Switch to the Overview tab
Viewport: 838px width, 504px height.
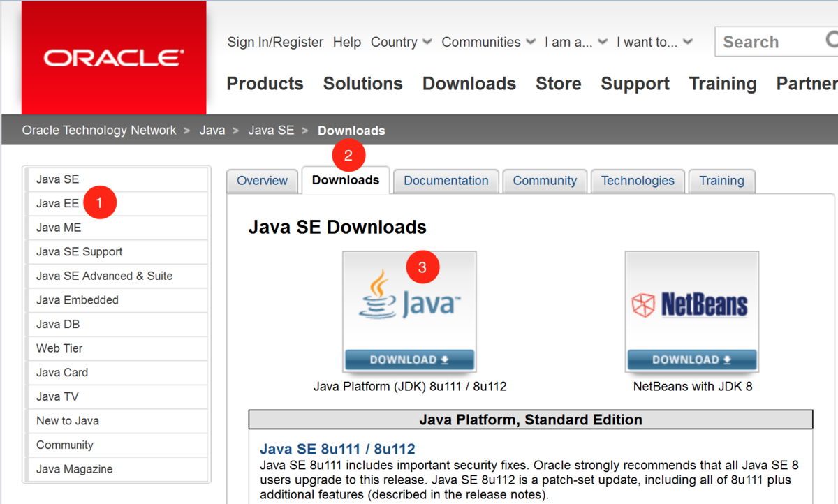(262, 181)
